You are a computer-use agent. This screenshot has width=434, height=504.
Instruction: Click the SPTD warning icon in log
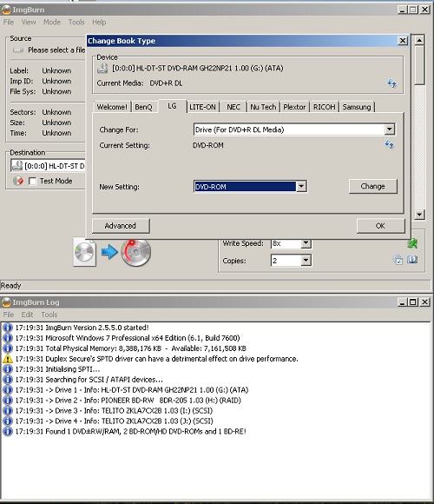click(x=8, y=359)
